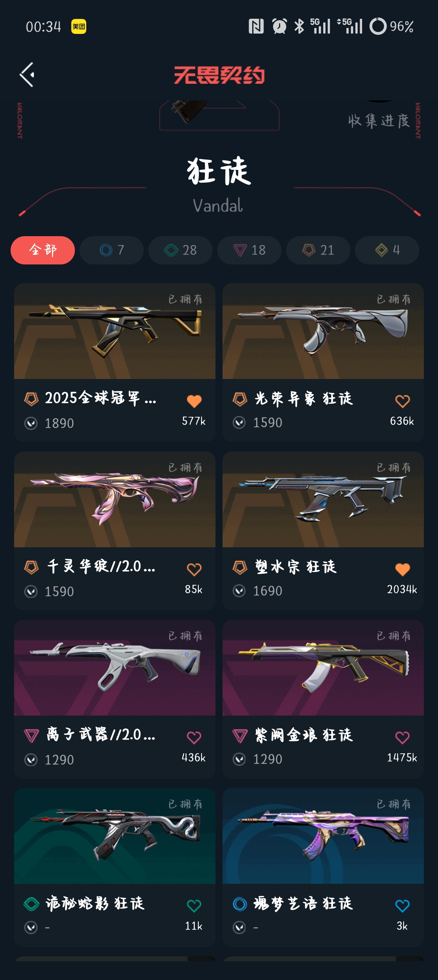Image resolution: width=438 pixels, height=980 pixels.
Task: Filter by purple tier with 18 skins
Action: 249,250
